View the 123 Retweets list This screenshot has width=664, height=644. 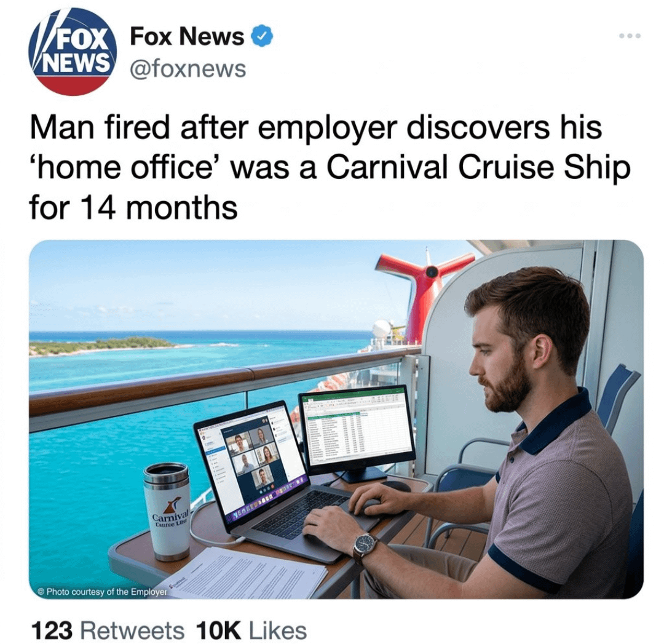point(108,630)
